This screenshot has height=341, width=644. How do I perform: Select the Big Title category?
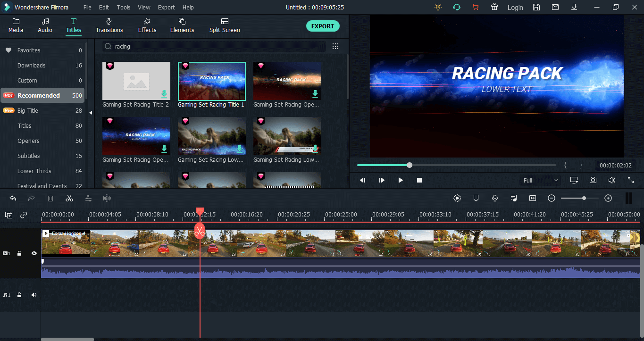(x=42, y=110)
